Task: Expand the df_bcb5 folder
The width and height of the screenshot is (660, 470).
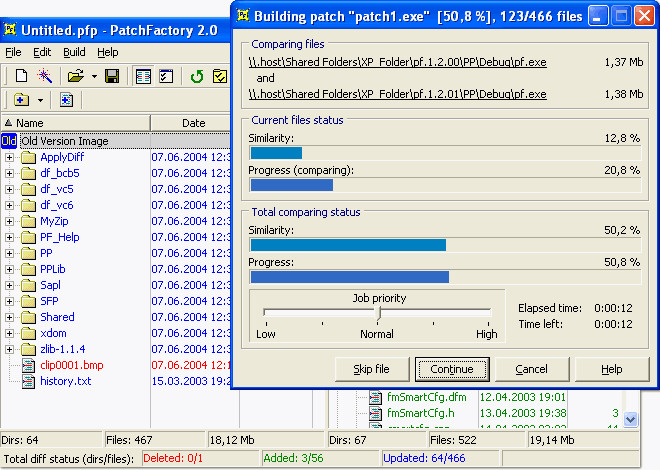Action: point(9,173)
